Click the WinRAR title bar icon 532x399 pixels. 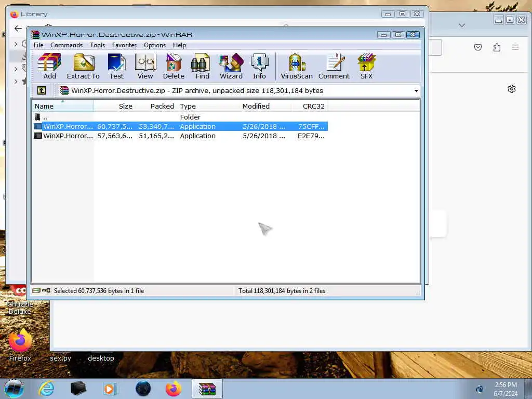(35, 35)
